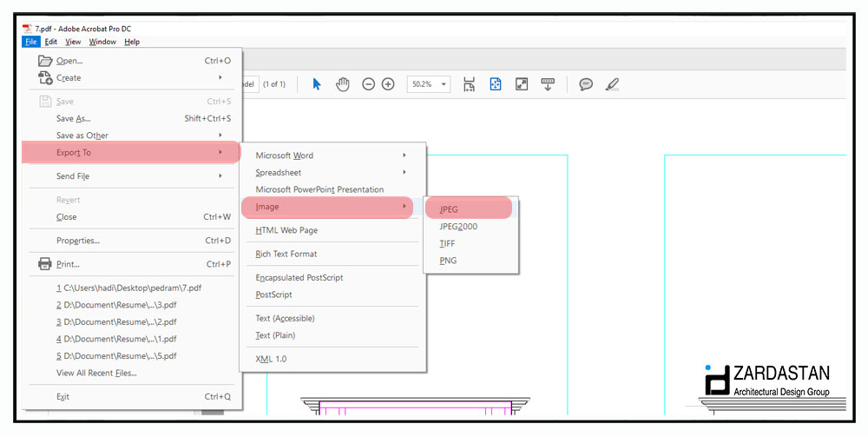Select the arrow Selection tool

pyautogui.click(x=317, y=84)
